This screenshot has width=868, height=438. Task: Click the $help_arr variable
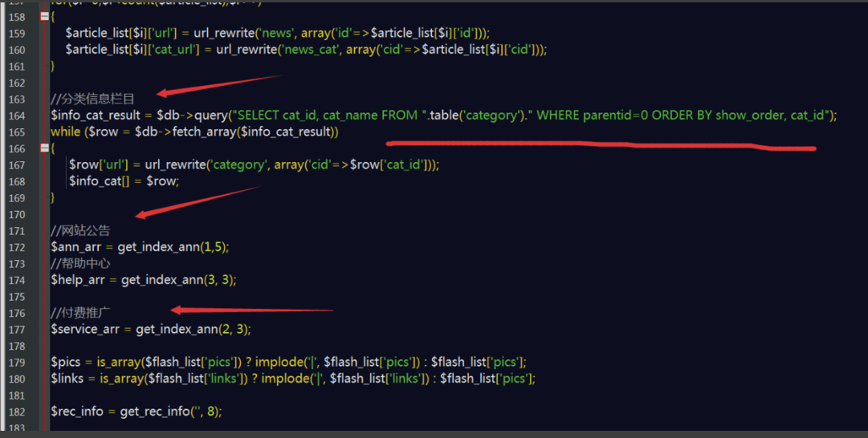78,280
